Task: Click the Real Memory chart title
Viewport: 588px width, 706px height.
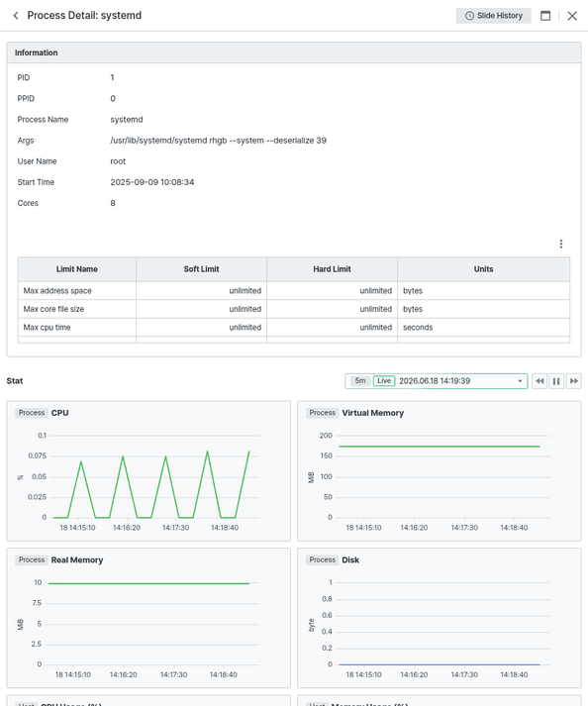Action: pos(77,560)
